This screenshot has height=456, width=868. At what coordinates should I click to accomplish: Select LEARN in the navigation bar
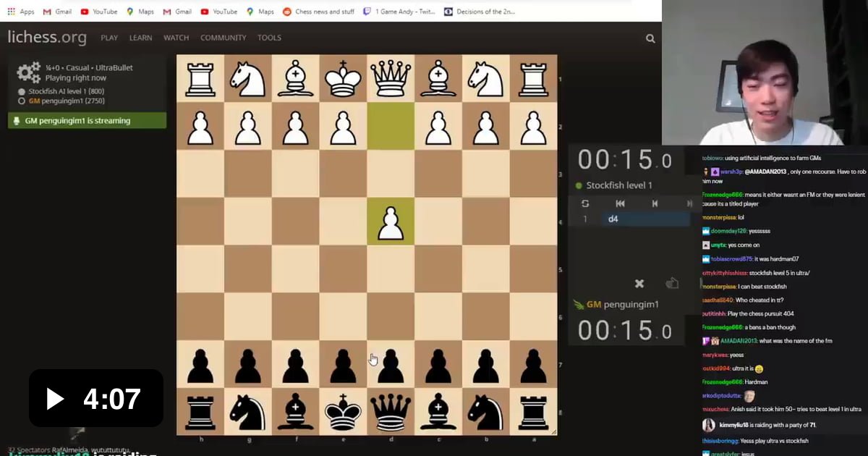pos(141,38)
